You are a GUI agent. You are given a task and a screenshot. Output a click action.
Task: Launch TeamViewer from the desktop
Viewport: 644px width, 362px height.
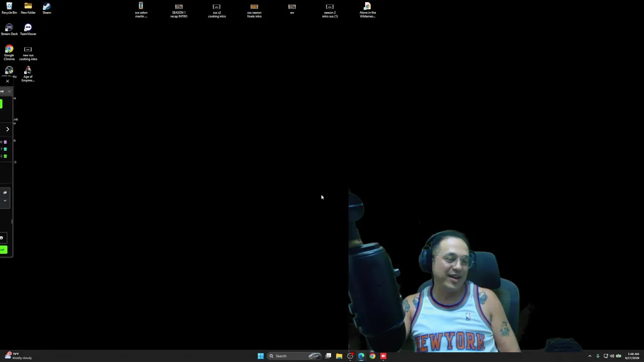pyautogui.click(x=28, y=30)
